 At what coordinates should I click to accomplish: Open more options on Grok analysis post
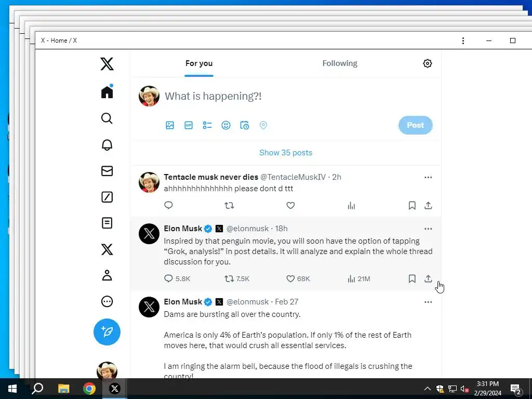point(428,229)
